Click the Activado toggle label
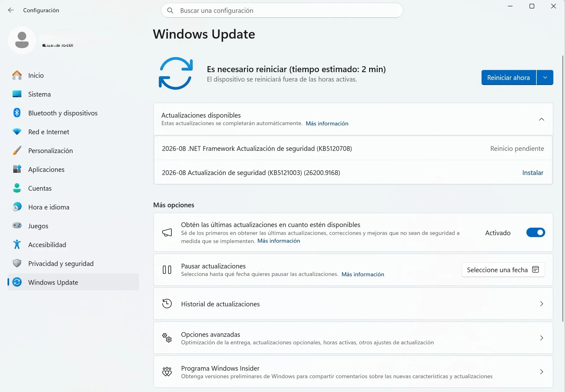565x392 pixels. click(x=498, y=233)
